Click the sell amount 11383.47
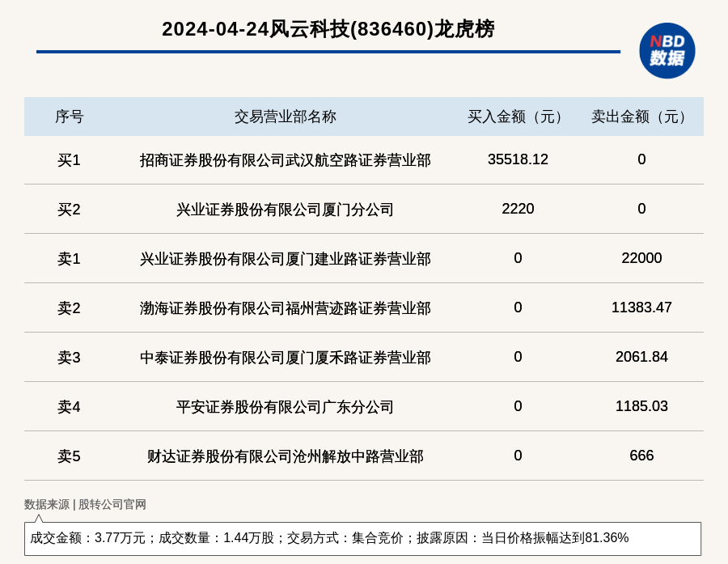Screen dimensions: 728x564 pyautogui.click(x=641, y=307)
